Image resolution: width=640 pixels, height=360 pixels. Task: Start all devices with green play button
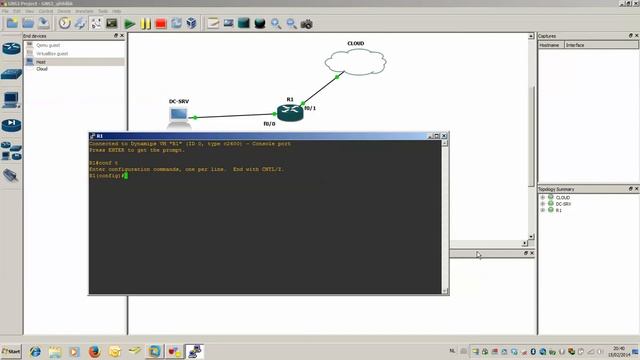pos(130,24)
